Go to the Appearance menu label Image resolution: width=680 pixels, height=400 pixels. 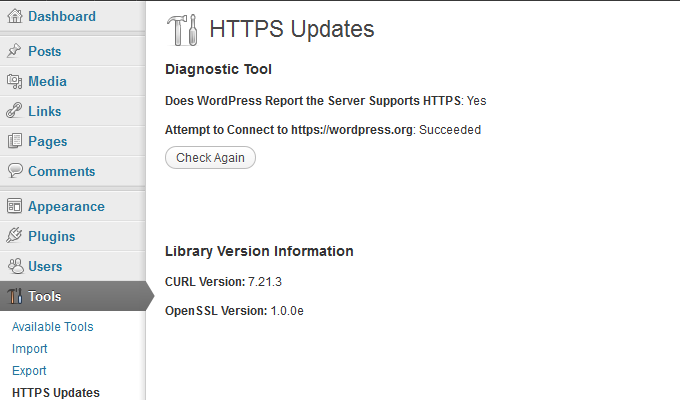[x=66, y=207]
